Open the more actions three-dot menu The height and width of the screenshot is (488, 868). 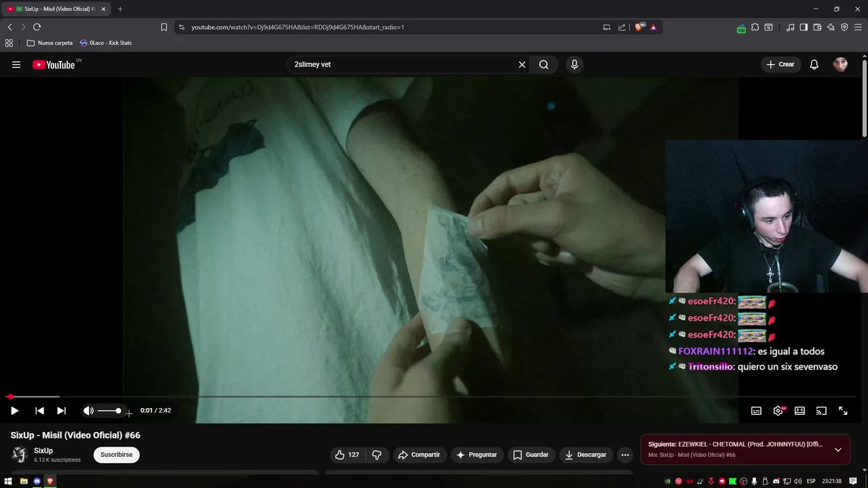625,455
